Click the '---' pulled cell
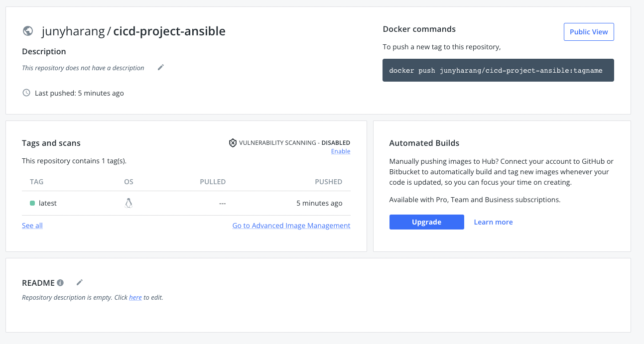This screenshot has height=344, width=644. (x=222, y=203)
